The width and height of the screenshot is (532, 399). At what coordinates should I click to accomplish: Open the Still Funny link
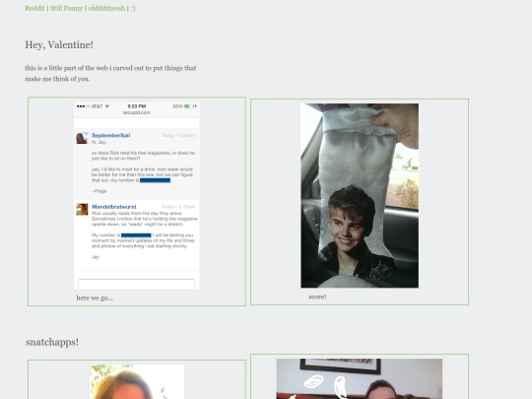pos(67,8)
